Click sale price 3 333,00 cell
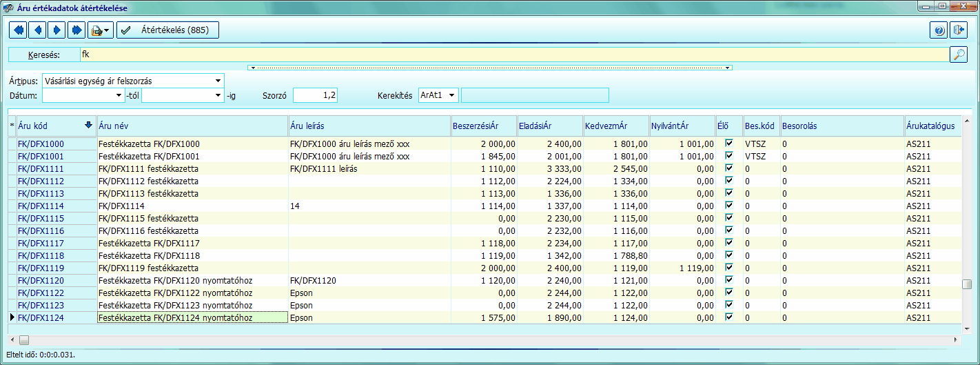The height and width of the screenshot is (365, 980). (x=550, y=168)
